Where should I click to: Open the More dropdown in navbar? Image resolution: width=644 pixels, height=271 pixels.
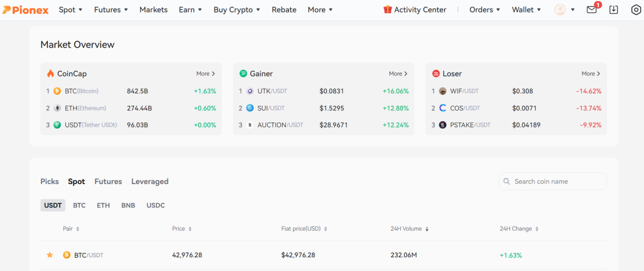[320, 10]
